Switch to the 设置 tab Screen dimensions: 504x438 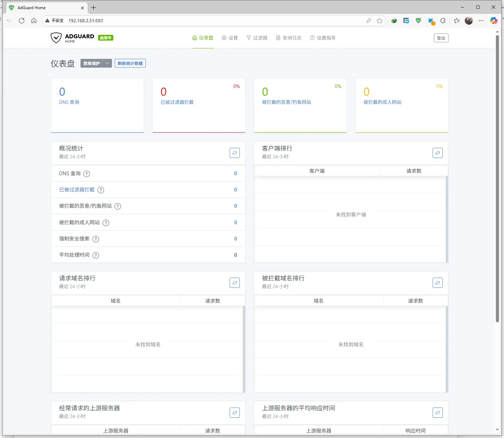pos(230,38)
